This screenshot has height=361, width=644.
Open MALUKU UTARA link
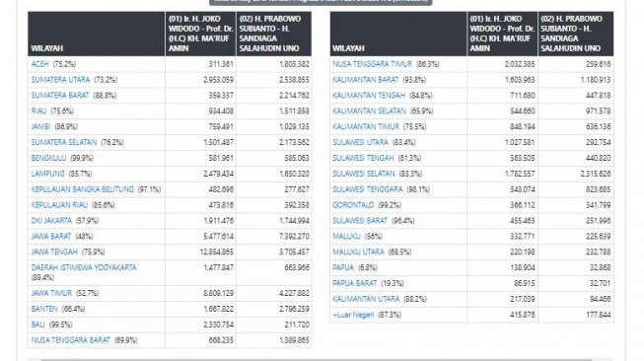coord(358,252)
